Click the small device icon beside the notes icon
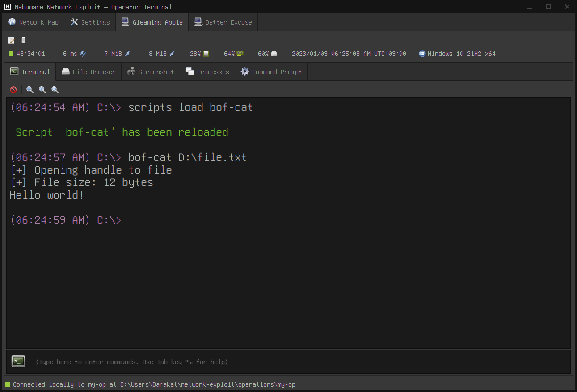The image size is (577, 392). (24, 40)
